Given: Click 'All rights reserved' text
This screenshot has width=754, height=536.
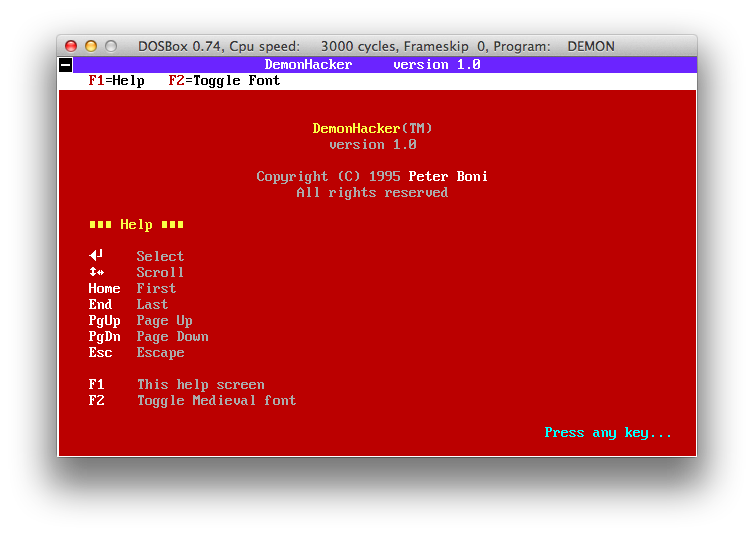Looking at the screenshot, I should [x=372, y=192].
